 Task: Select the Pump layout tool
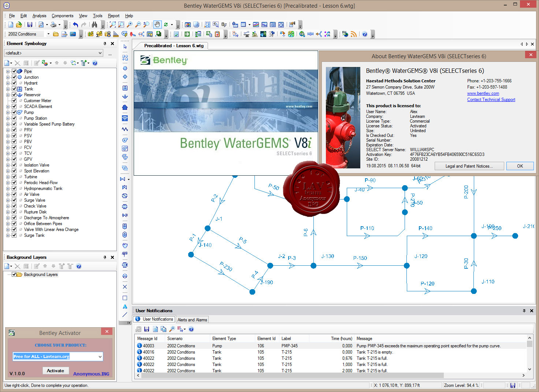click(125, 140)
